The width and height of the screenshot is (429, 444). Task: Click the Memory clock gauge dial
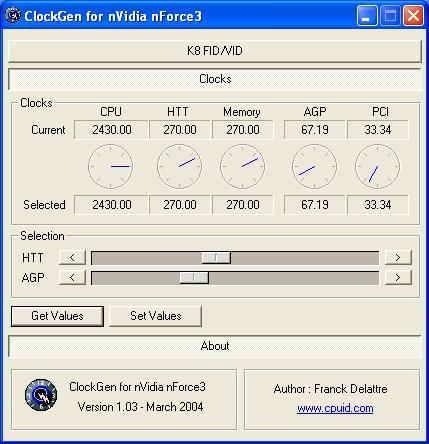[243, 166]
